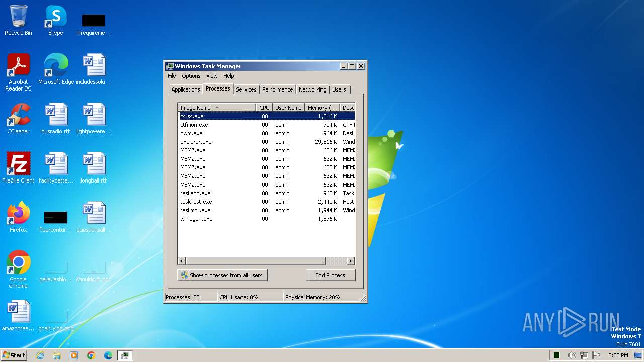Select amazontee... document icon
Image resolution: width=644 pixels, height=362 pixels.
click(x=18, y=316)
